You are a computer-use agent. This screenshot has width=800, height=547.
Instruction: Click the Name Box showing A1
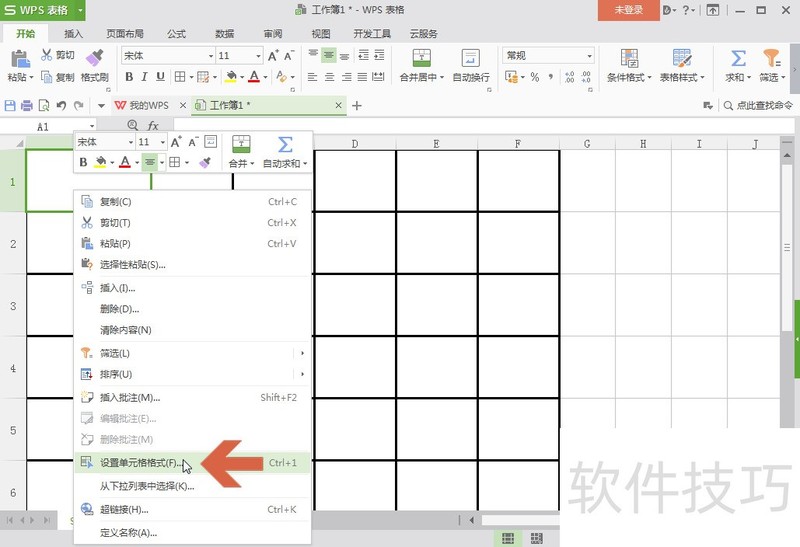pos(48,127)
